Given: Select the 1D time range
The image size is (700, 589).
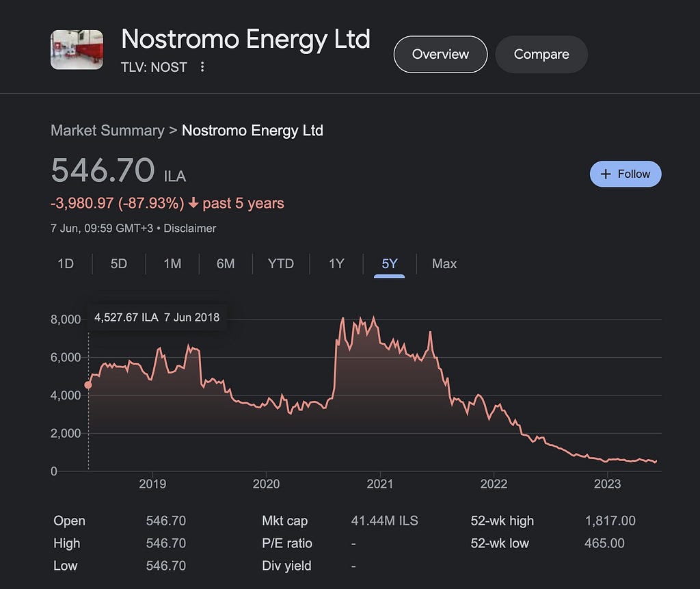Looking at the screenshot, I should pyautogui.click(x=66, y=263).
